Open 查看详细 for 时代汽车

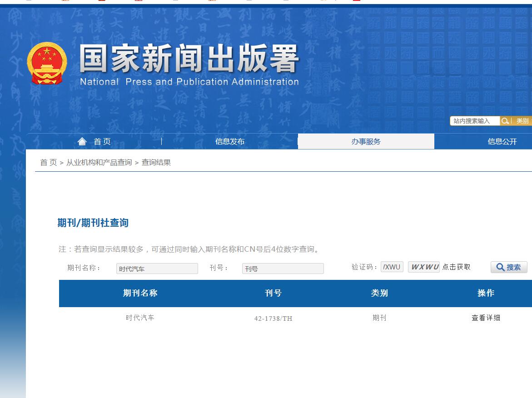point(486,318)
